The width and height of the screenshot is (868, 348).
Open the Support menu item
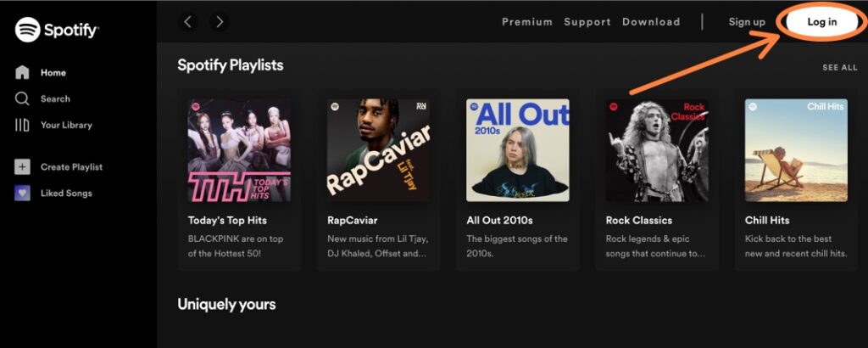pos(587,22)
